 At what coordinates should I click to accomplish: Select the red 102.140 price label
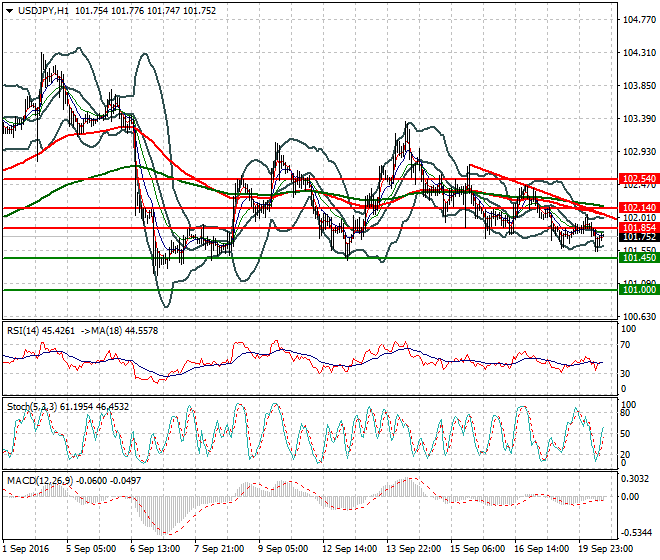point(639,207)
